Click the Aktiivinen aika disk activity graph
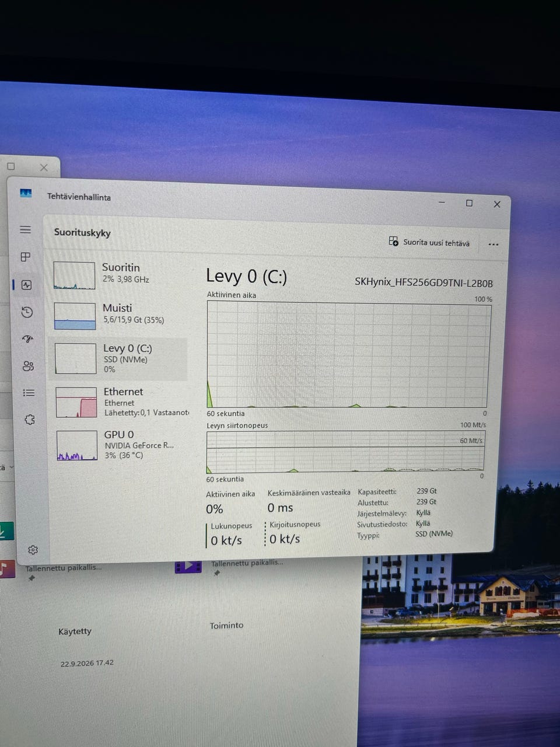560x747 pixels. click(x=348, y=355)
